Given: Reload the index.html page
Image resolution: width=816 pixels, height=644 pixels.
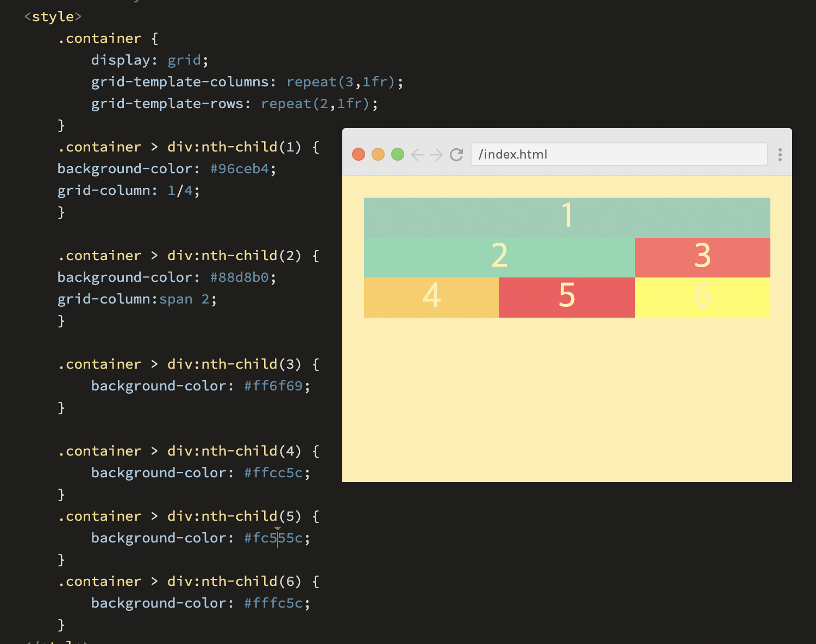Looking at the screenshot, I should pyautogui.click(x=457, y=154).
